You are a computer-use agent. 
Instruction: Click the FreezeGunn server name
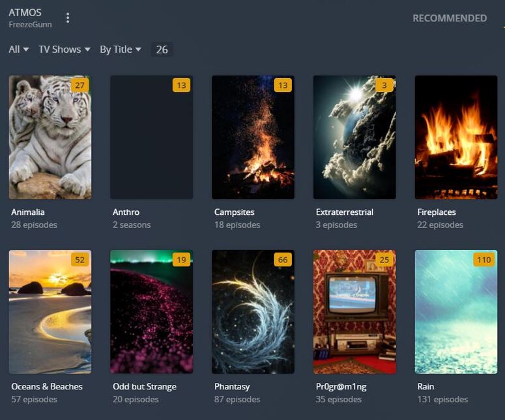point(30,25)
